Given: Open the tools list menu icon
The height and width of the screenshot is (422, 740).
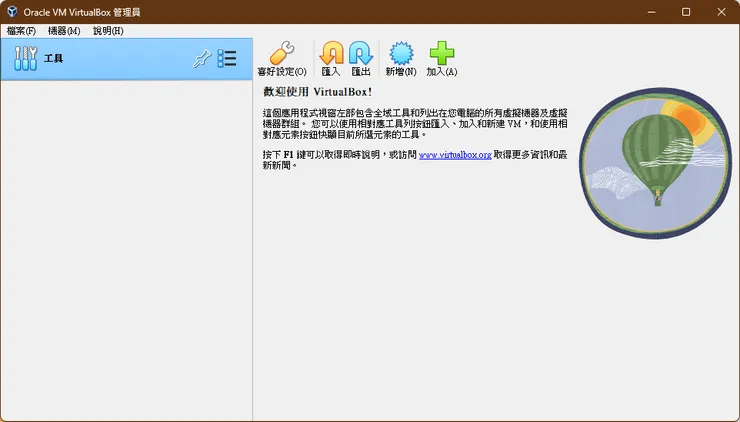Looking at the screenshot, I should (x=227, y=59).
